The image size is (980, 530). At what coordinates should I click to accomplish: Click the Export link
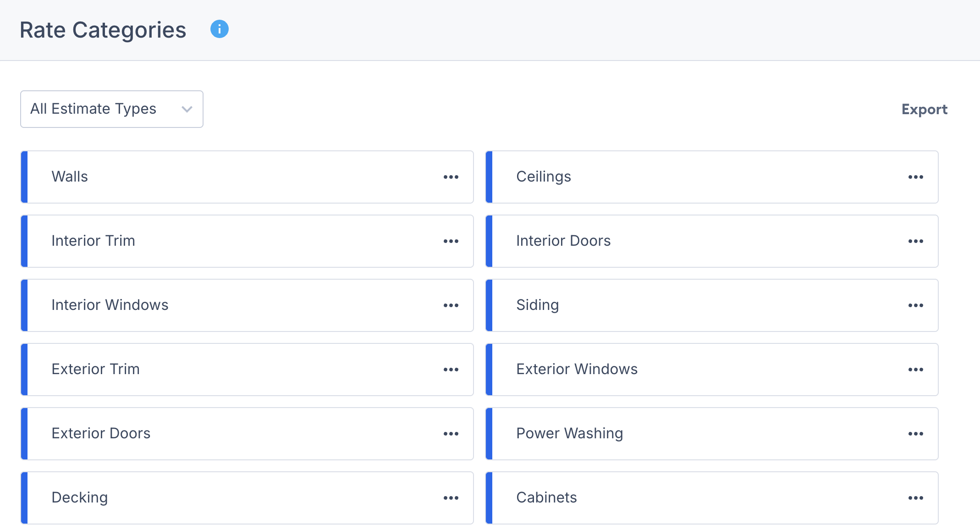[924, 109]
